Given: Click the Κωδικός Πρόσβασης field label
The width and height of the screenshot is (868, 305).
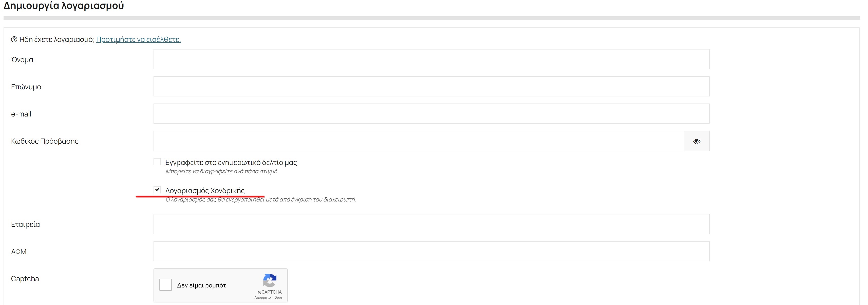Looking at the screenshot, I should pyautogui.click(x=45, y=141).
